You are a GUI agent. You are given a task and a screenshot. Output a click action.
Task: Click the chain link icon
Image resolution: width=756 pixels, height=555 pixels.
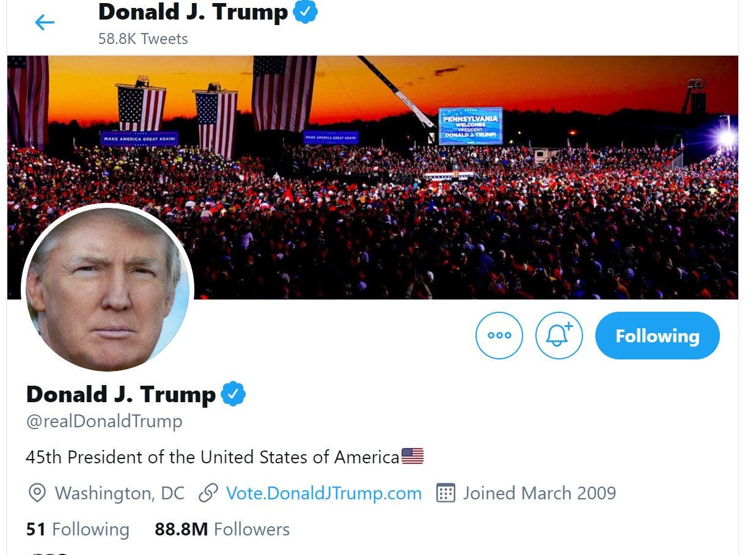click(209, 493)
